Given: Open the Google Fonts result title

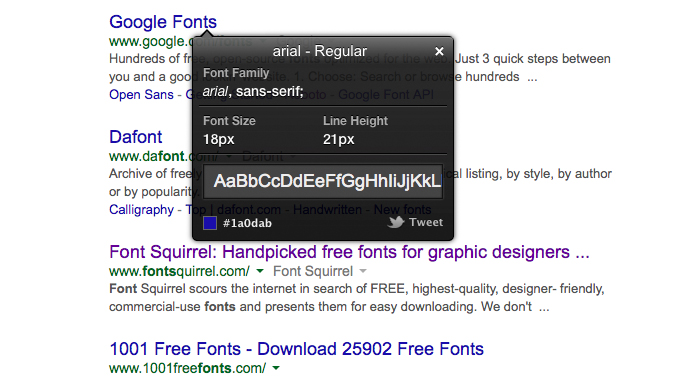Looking at the screenshot, I should point(163,22).
